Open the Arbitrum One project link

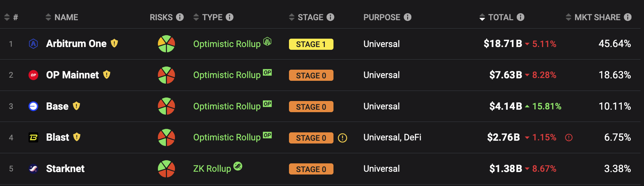[x=77, y=44]
